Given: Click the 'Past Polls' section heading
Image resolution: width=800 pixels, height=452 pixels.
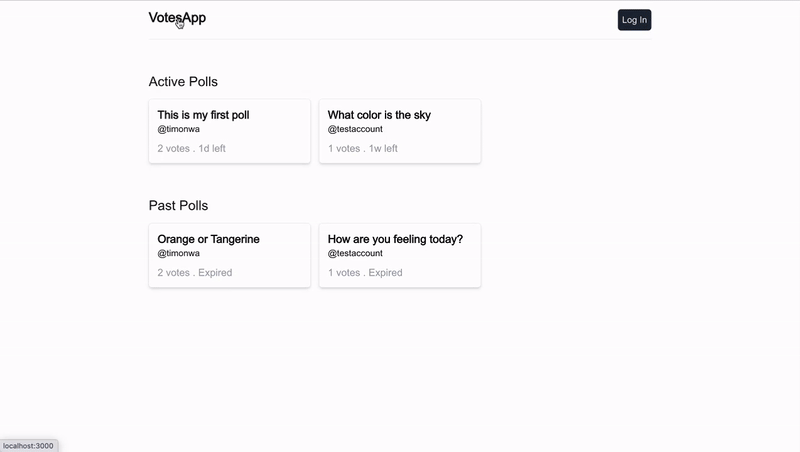Looking at the screenshot, I should point(178,206).
